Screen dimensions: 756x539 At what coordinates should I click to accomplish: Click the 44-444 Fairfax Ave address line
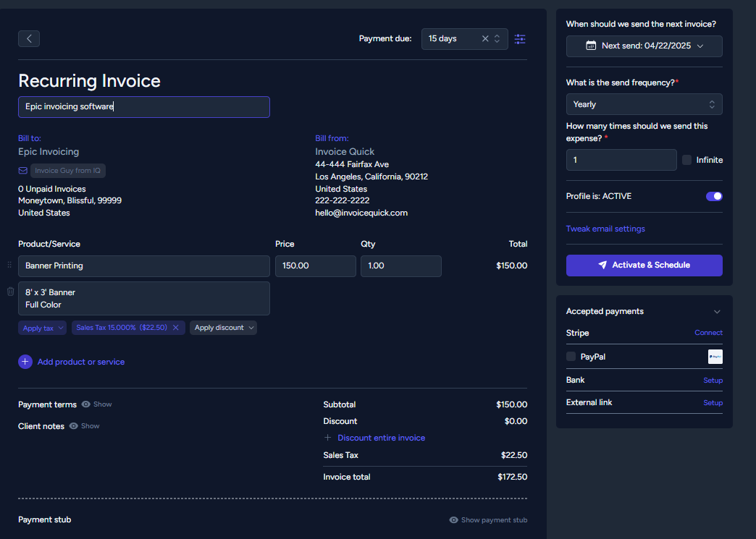(352, 164)
